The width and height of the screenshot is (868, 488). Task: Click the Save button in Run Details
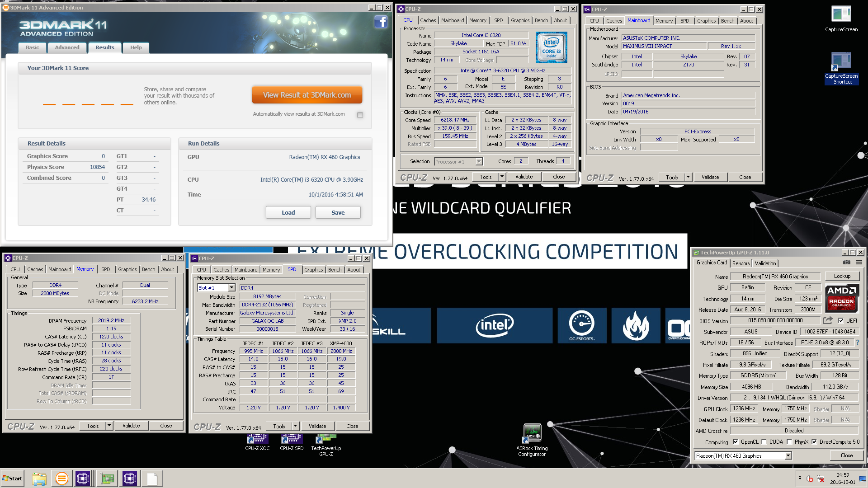(x=338, y=212)
